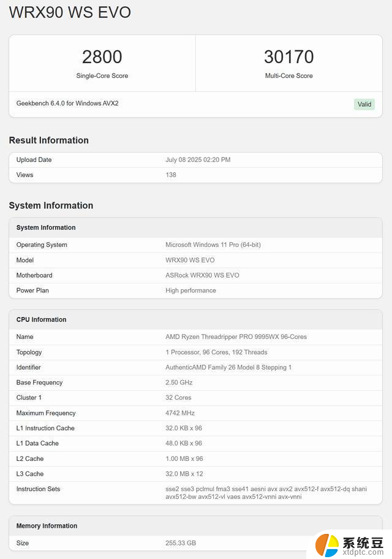Viewport: 392px width, 559px height.
Task: Click the Base Frequency row label
Action: tap(39, 382)
